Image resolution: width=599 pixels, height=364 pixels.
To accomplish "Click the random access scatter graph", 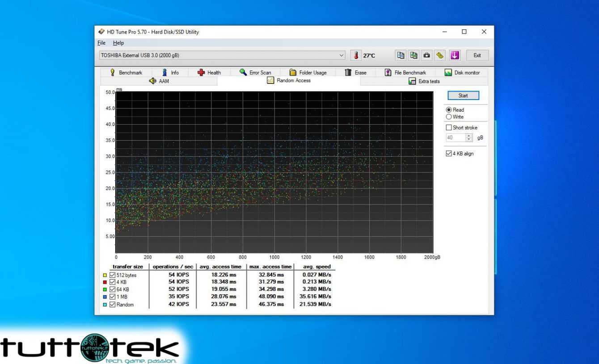I will pyautogui.click(x=274, y=172).
